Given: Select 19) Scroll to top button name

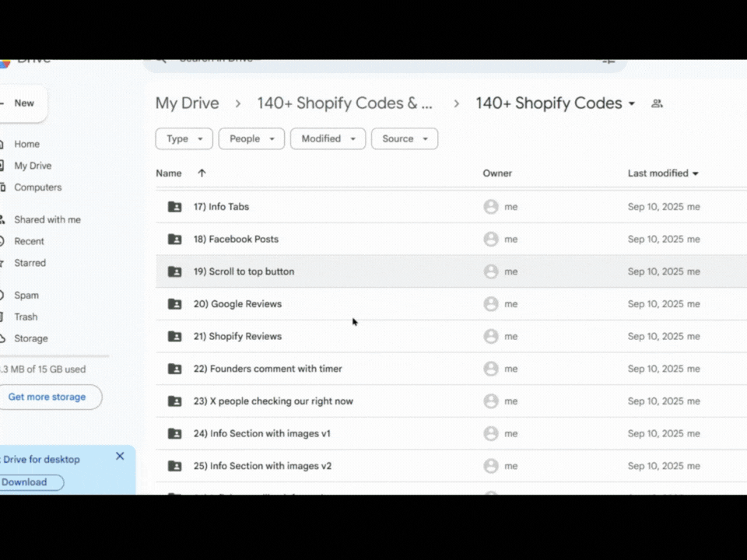Looking at the screenshot, I should coord(244,271).
